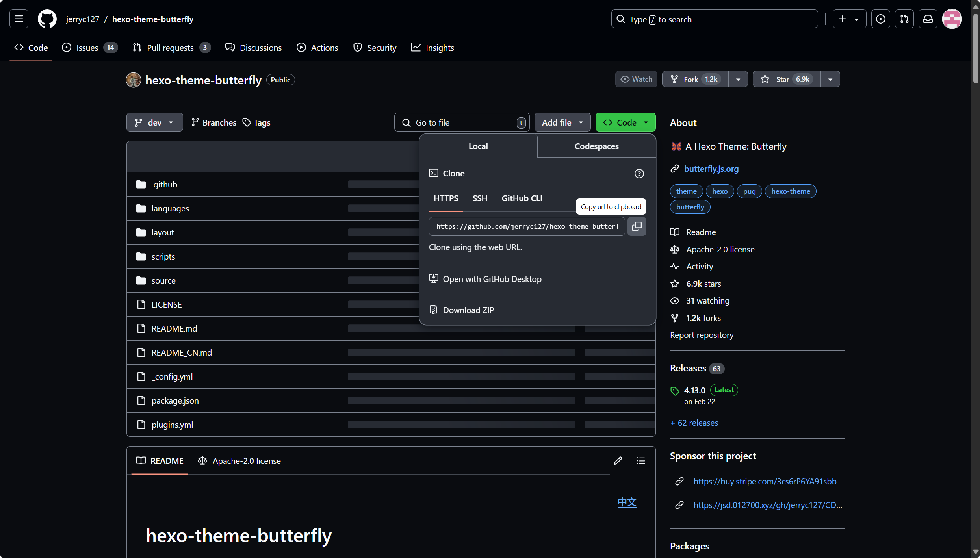This screenshot has width=980, height=558.
Task: Switch to the Local tab
Action: [x=478, y=146]
